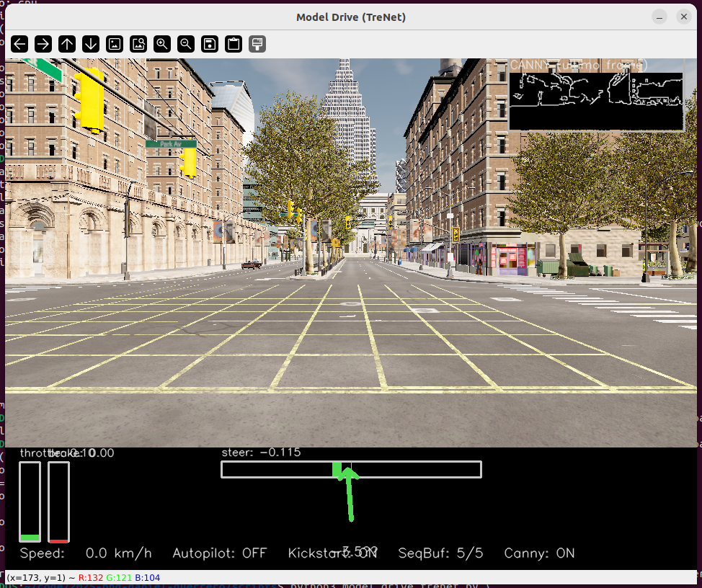Copy image to clipboard icon

pyautogui.click(x=234, y=44)
